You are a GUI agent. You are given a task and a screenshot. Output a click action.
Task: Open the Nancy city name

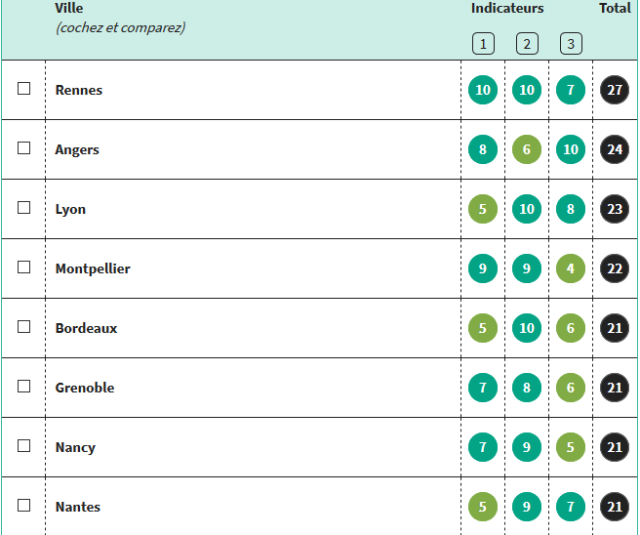pyautogui.click(x=75, y=447)
